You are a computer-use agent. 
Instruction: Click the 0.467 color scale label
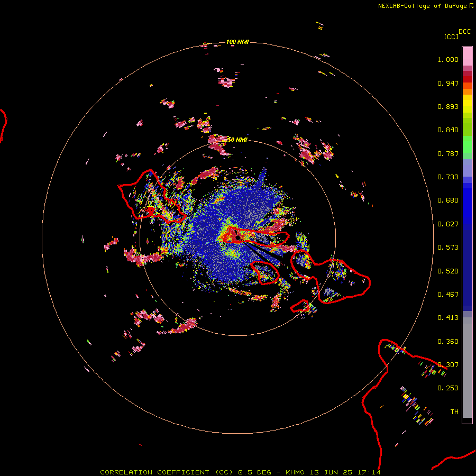(448, 295)
